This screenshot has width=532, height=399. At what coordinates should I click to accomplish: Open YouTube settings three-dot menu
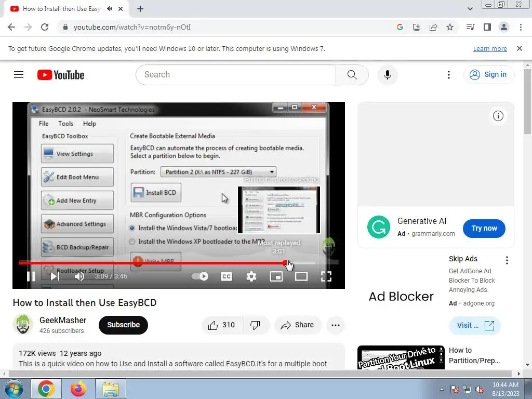449,75
